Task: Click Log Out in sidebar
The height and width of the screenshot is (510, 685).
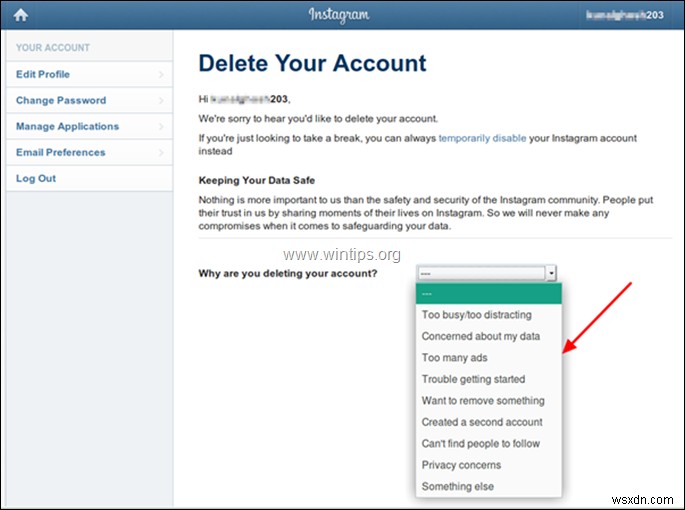Action: click(x=90, y=178)
